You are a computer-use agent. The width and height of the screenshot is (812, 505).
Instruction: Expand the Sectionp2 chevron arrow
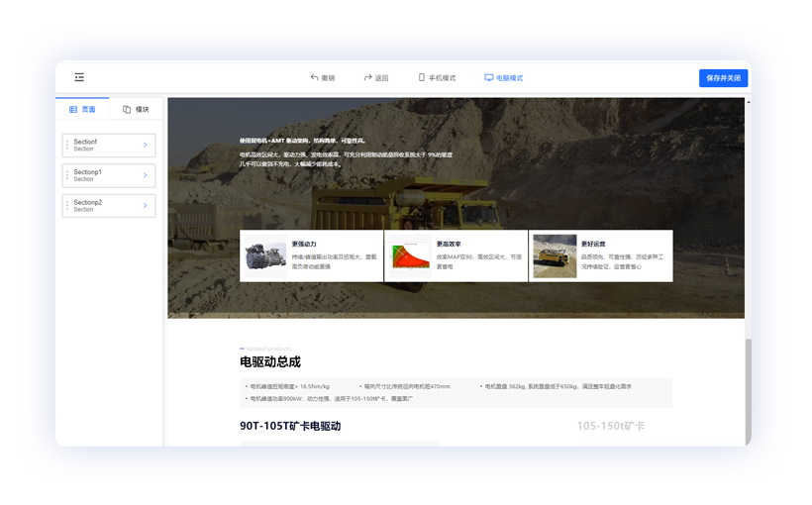coord(145,206)
